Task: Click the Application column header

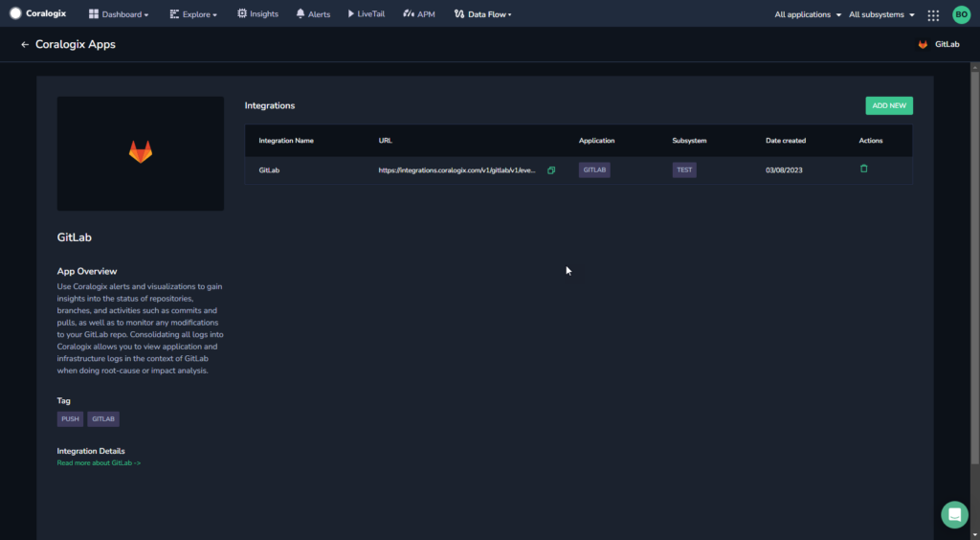Action: (x=597, y=141)
